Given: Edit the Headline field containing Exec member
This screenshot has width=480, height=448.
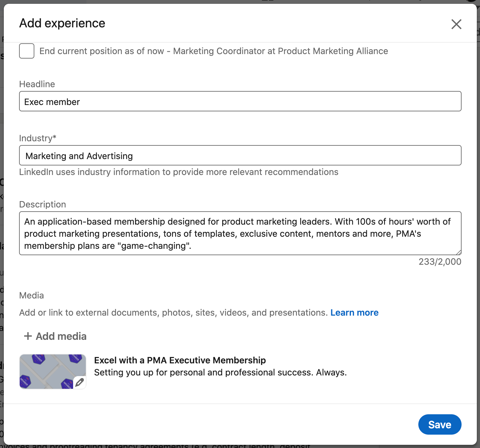Looking at the screenshot, I should pos(240,101).
